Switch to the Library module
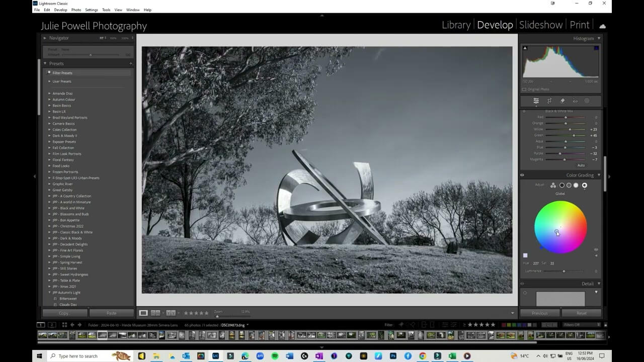 pyautogui.click(x=456, y=25)
